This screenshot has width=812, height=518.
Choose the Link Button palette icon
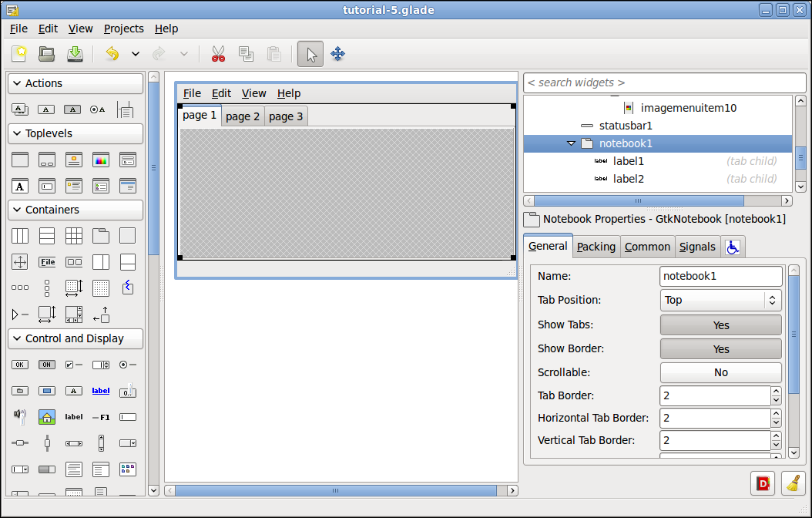click(100, 391)
